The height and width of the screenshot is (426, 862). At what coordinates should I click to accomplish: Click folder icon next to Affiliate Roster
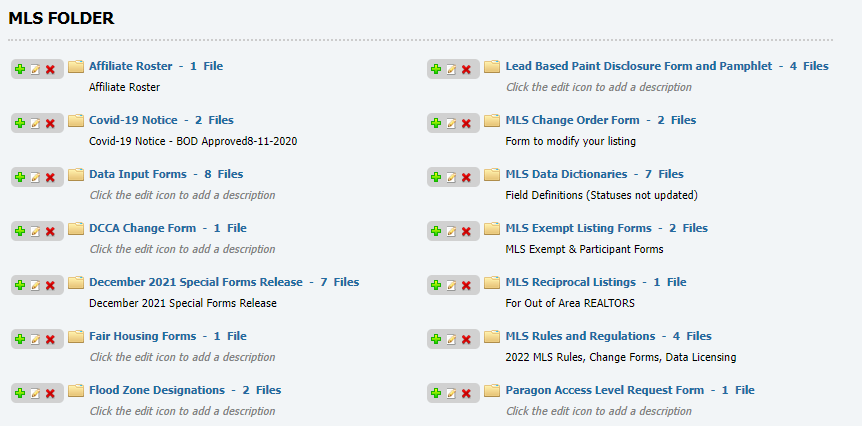76,67
